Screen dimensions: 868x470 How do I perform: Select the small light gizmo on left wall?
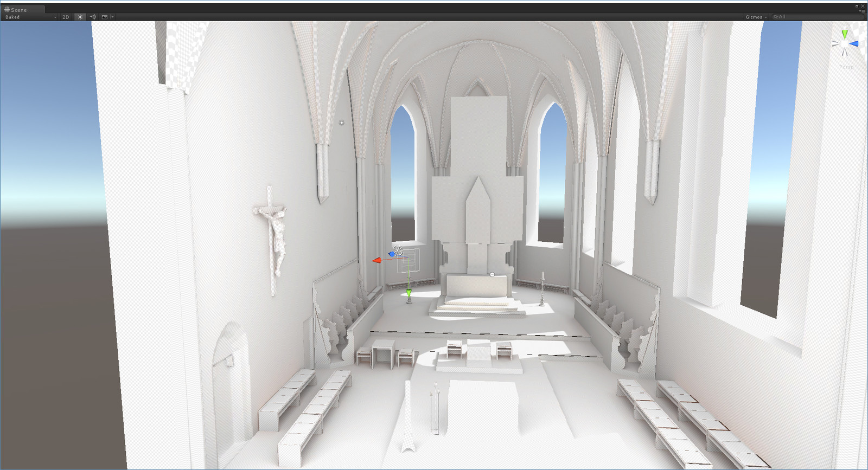pyautogui.click(x=341, y=123)
